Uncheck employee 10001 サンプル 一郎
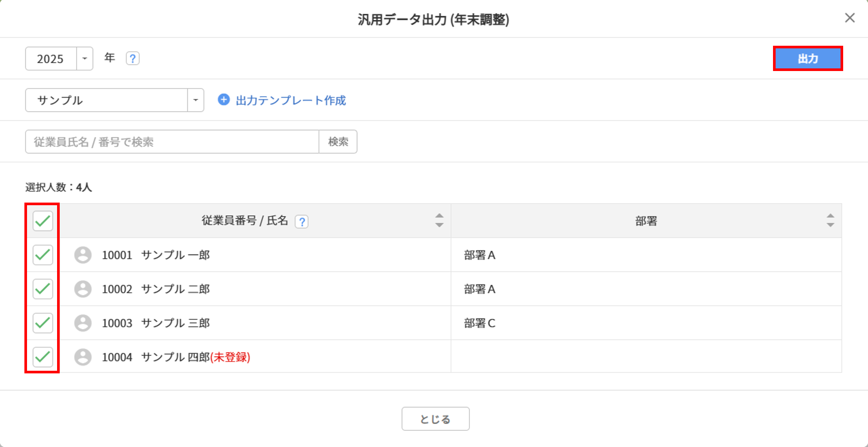This screenshot has width=868, height=447. tap(43, 255)
